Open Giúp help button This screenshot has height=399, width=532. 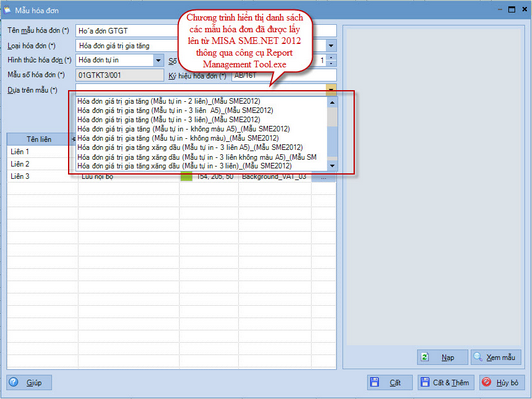click(x=29, y=382)
